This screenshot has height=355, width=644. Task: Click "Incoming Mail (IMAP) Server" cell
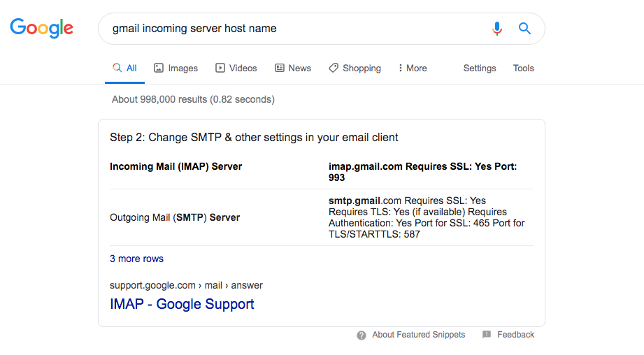[176, 166]
